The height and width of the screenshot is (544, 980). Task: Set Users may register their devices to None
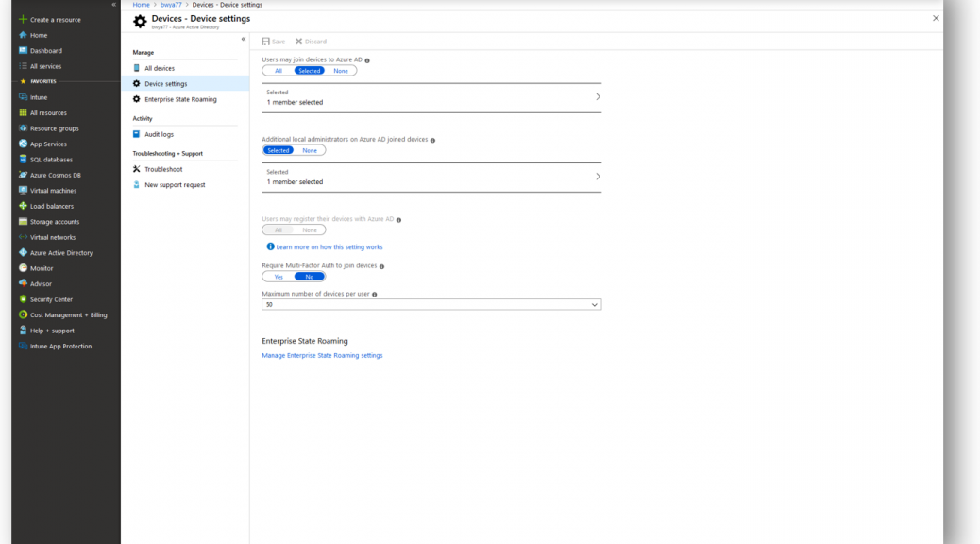pyautogui.click(x=310, y=230)
